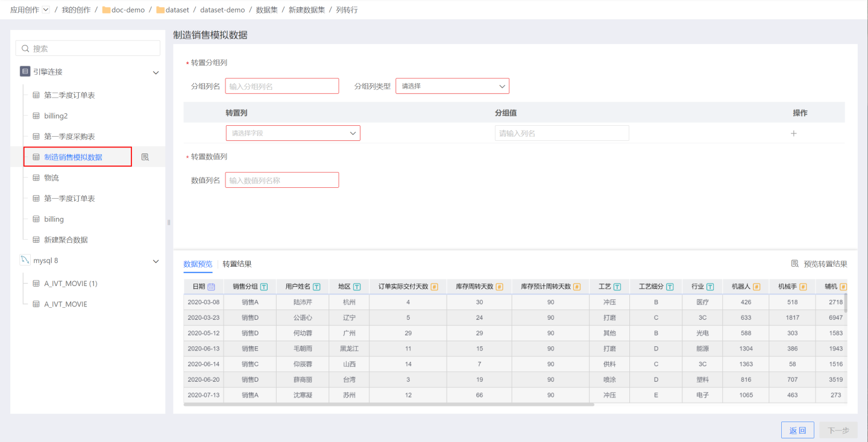This screenshot has height=442, width=868.
Task: Click the 输入分组列名 input field
Action: 282,86
